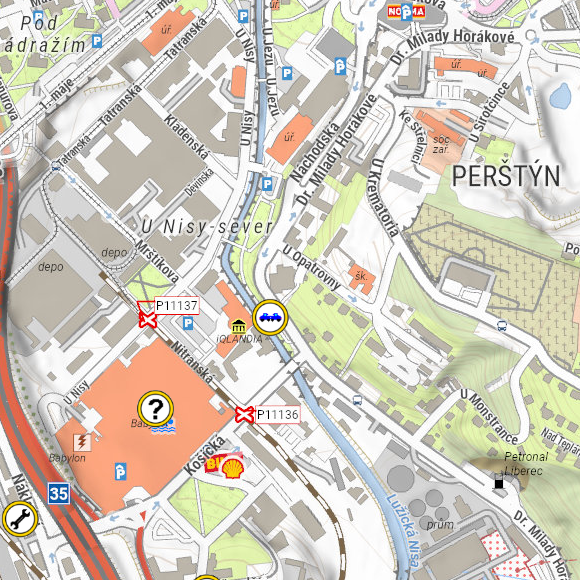Click the P11137 railway crossing icon
Image resolution: width=580 pixels, height=580 pixels.
148,319
